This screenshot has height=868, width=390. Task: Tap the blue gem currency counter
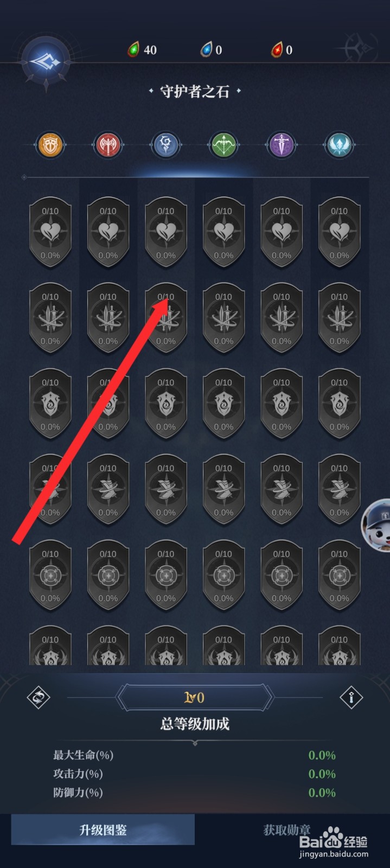point(211,50)
